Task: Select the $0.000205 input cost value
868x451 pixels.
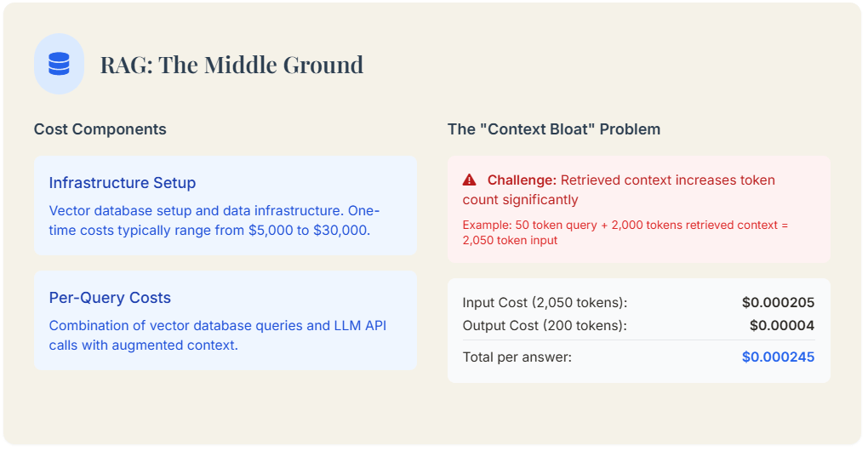Action: 778,303
